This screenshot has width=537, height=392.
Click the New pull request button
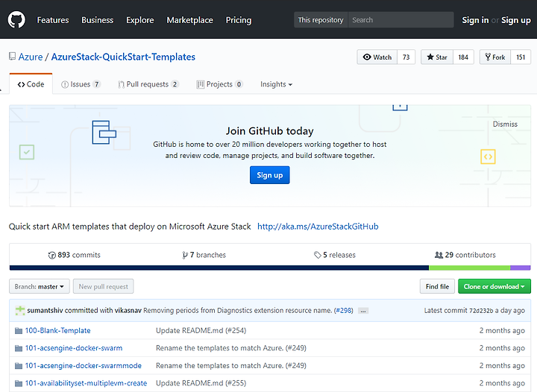coord(104,286)
